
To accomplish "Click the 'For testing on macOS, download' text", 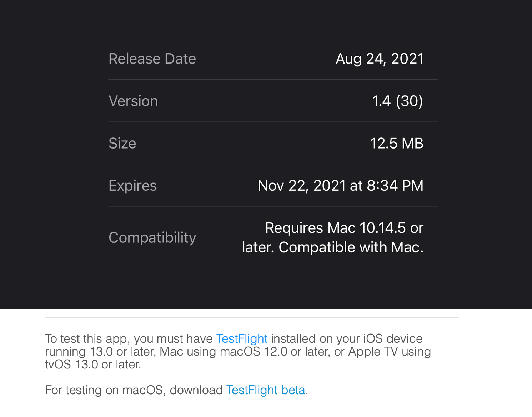I will click(x=134, y=390).
